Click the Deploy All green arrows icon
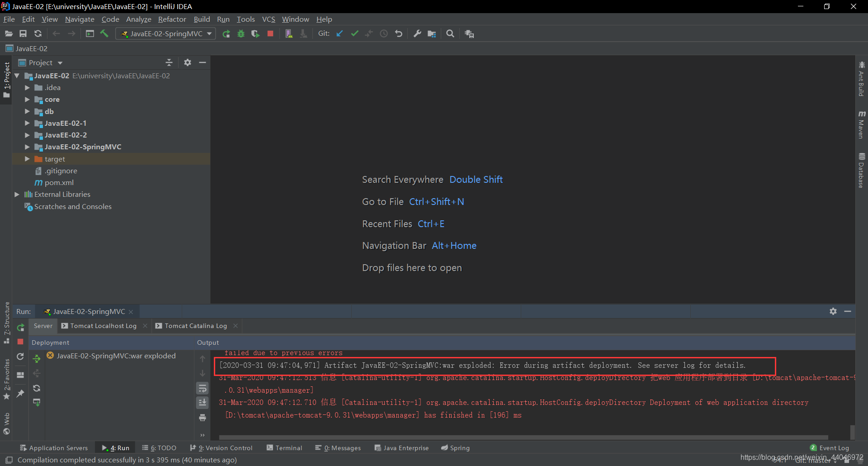This screenshot has width=868, height=466. tap(37, 359)
